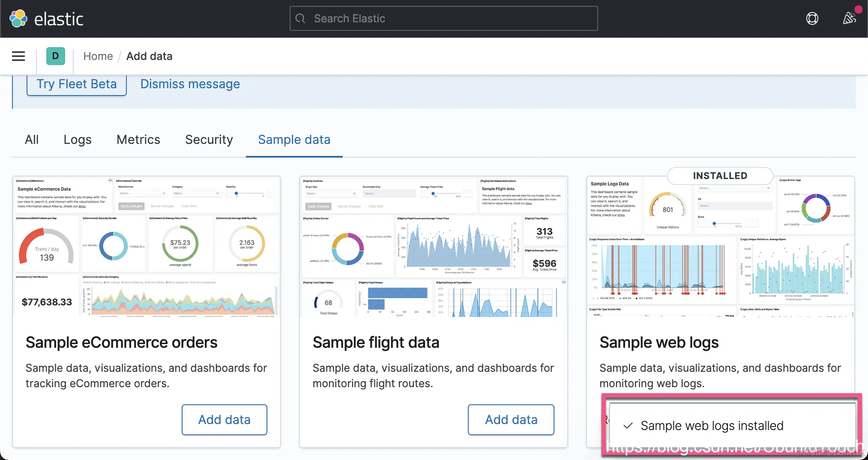Screen dimensions: 868x460
Task: Click the tracking eCommerce orders description
Action: coord(146,376)
